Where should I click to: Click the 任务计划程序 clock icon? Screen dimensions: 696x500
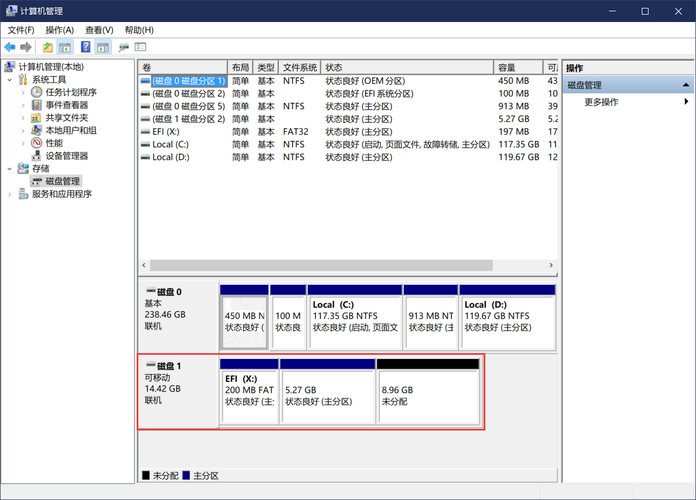click(x=36, y=92)
